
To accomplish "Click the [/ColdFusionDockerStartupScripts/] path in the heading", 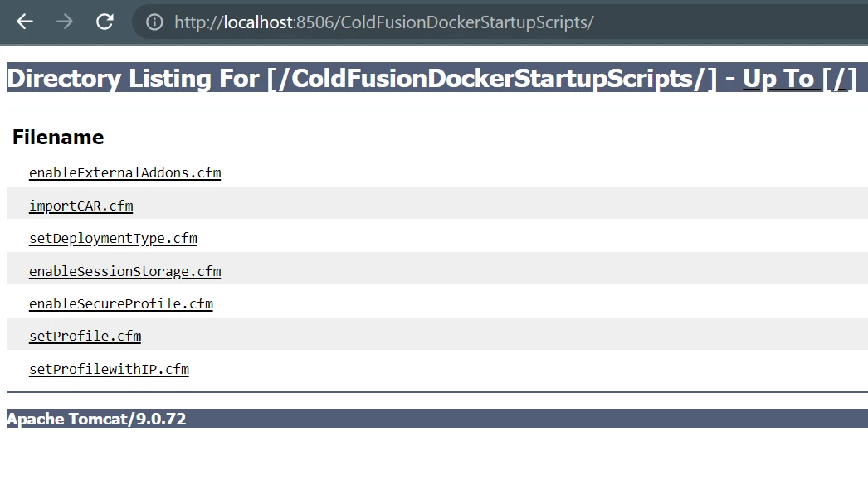I will (x=491, y=79).
